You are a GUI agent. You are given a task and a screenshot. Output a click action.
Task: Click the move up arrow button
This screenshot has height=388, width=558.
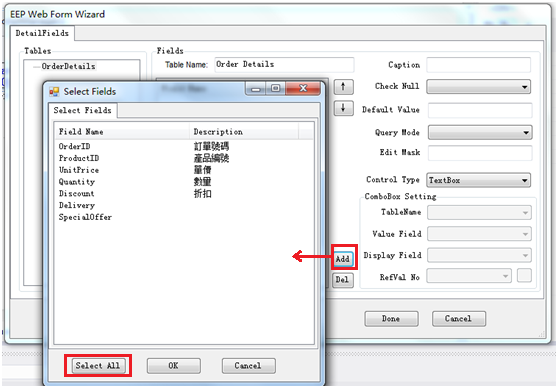click(x=343, y=86)
